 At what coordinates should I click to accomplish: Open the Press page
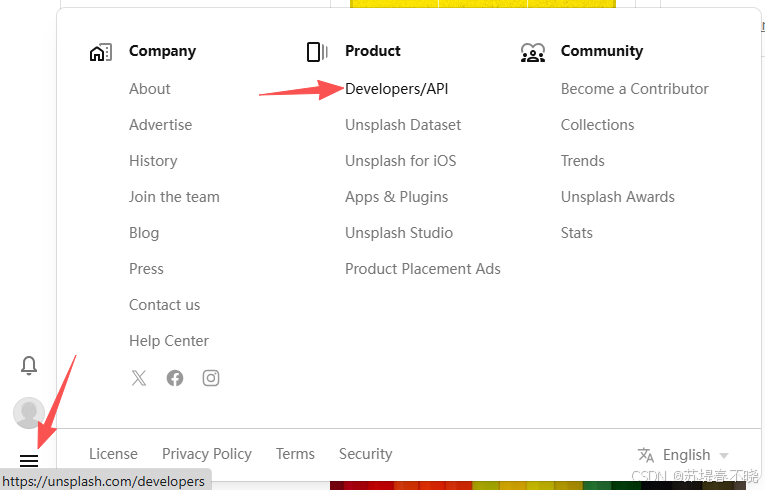click(146, 269)
